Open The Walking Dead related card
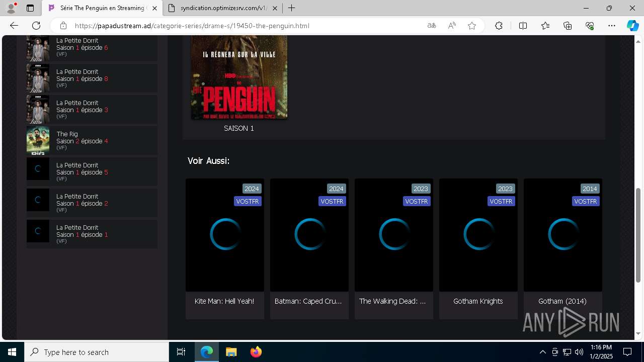 click(394, 249)
